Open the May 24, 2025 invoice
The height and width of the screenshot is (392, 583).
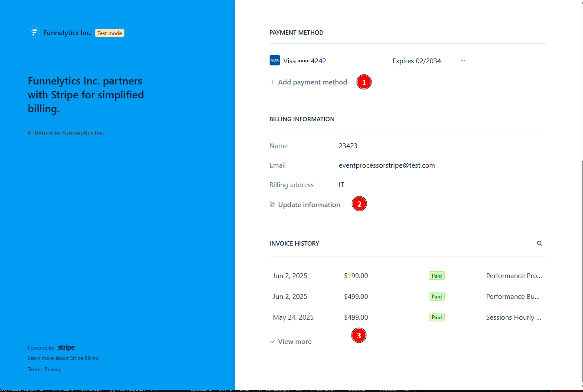(x=407, y=317)
